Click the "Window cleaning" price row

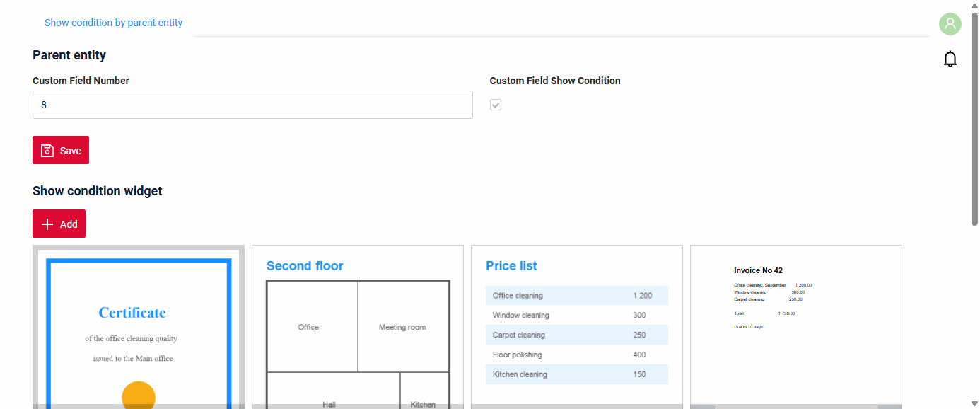pos(577,316)
